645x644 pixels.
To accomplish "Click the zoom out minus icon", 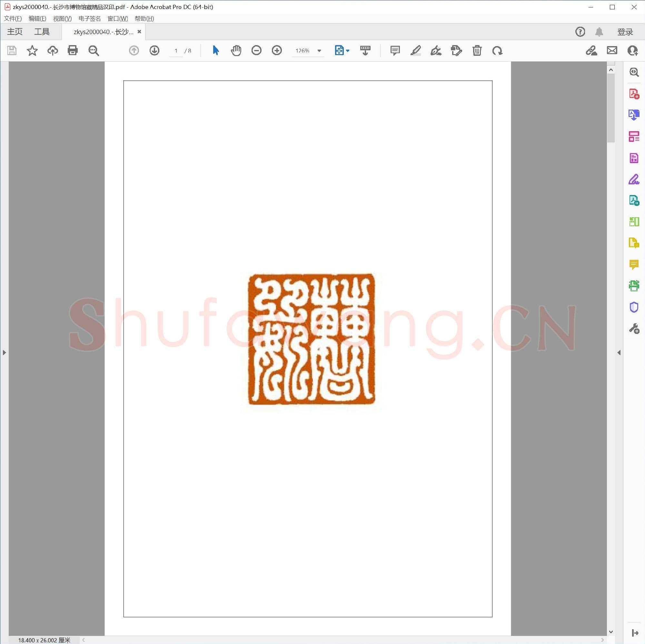I will (x=256, y=50).
